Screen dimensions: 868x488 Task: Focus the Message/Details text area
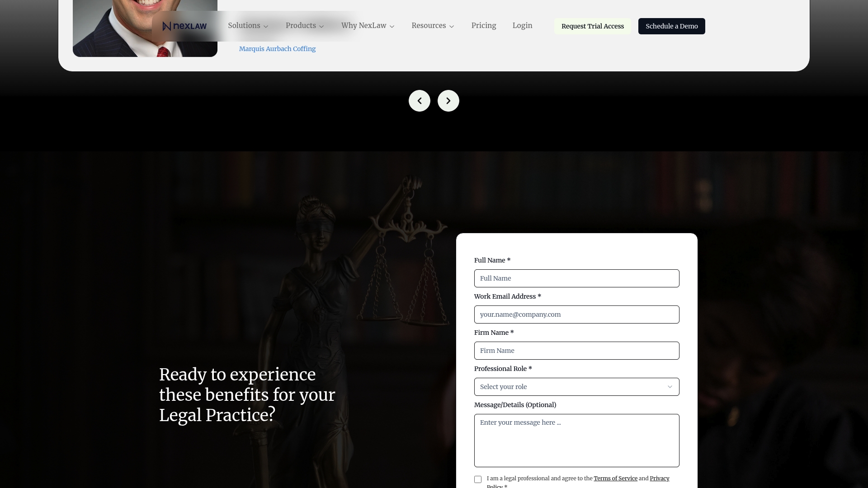point(576,441)
